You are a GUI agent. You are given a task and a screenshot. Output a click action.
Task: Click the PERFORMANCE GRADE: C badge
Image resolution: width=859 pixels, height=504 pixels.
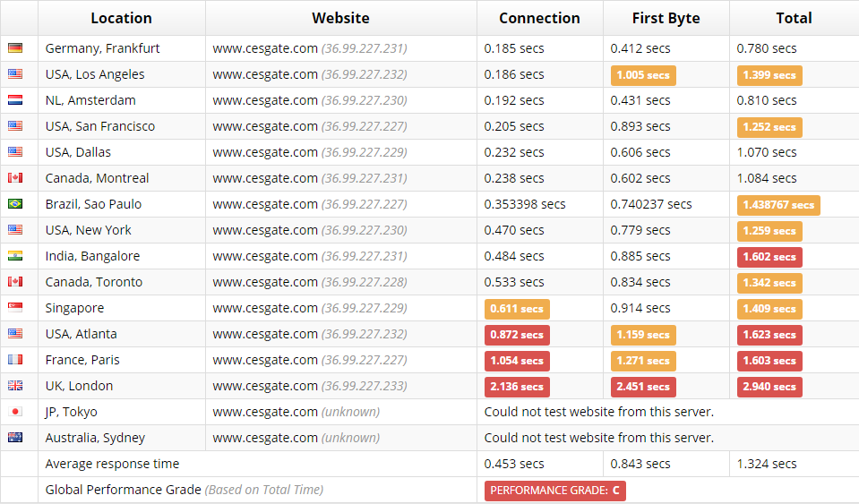(x=555, y=491)
